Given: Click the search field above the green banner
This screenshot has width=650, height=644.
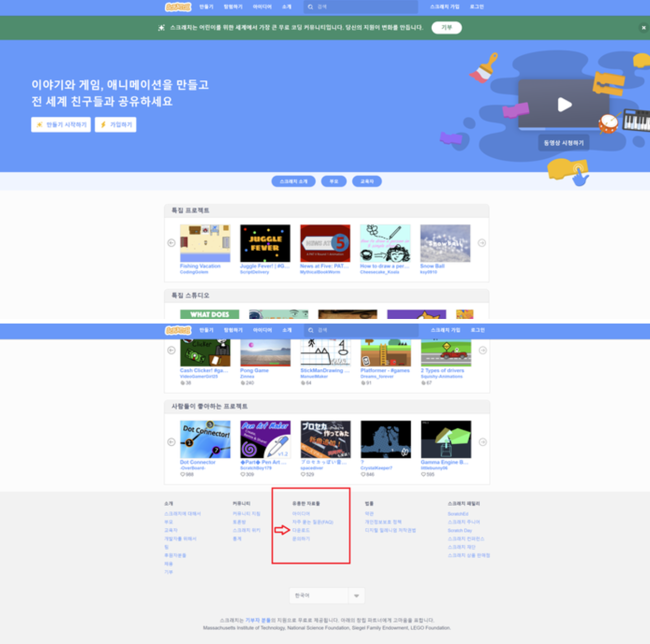Looking at the screenshot, I should 360,7.
